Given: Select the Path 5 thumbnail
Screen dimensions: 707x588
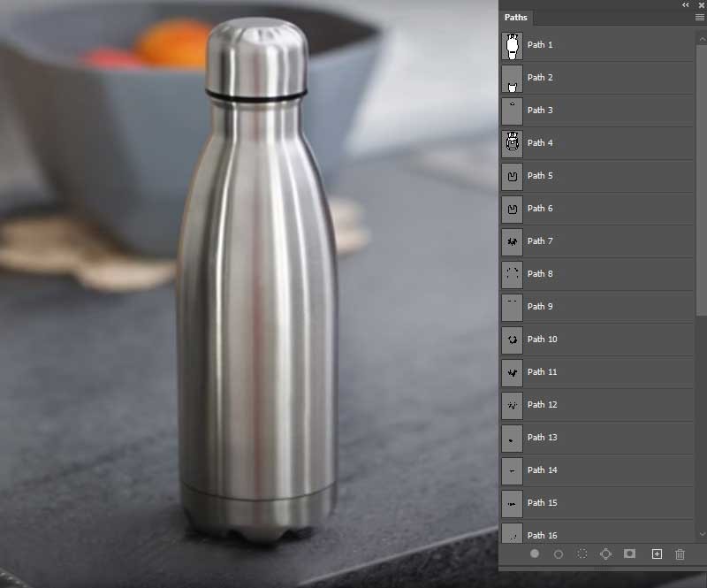Looking at the screenshot, I should pos(513,177).
